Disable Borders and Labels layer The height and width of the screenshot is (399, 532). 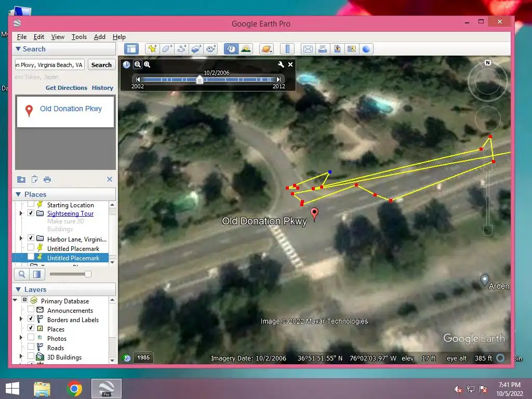31,318
